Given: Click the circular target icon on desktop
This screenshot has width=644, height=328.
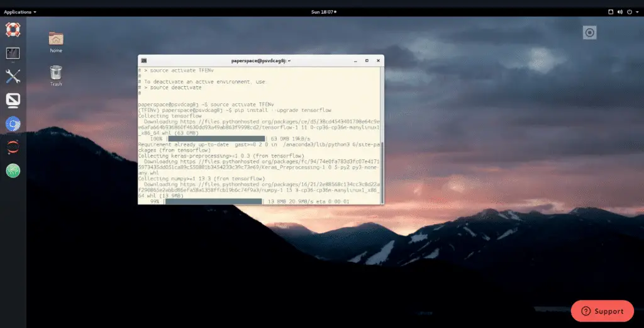Looking at the screenshot, I should tap(589, 32).
